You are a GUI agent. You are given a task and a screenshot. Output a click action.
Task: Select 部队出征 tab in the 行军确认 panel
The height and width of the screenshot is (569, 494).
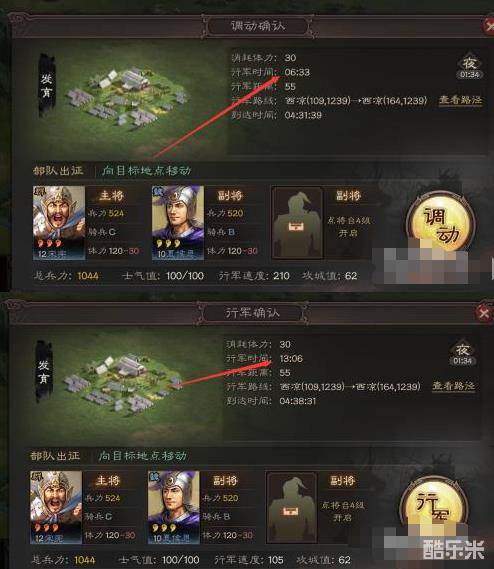pos(55,456)
